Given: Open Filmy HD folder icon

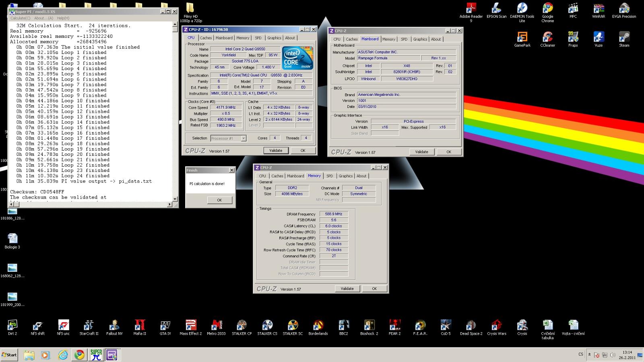Looking at the screenshot, I should 191,12.
